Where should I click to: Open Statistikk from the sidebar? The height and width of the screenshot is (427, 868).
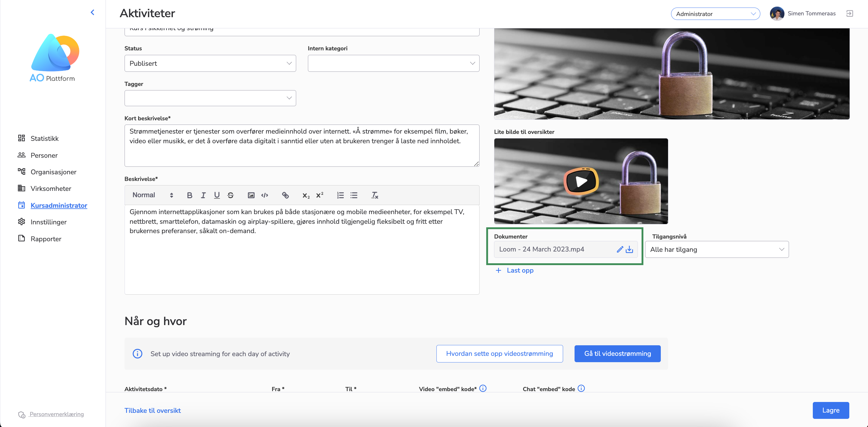click(x=44, y=138)
